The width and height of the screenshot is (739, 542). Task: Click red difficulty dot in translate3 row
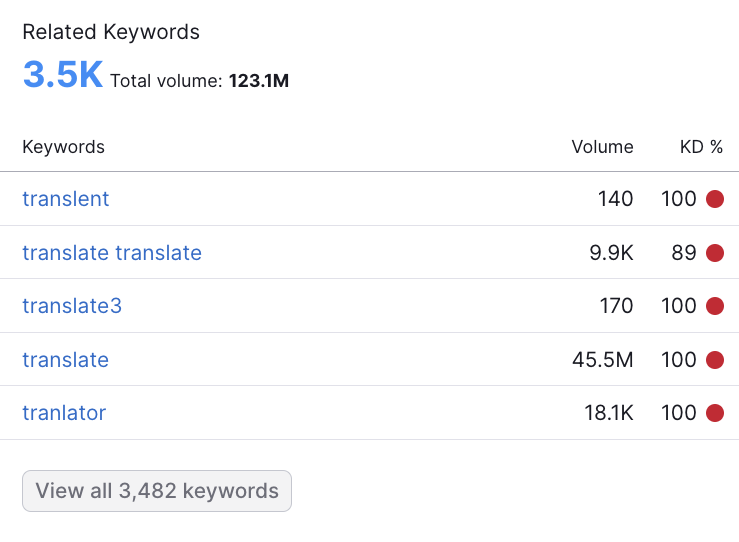point(715,306)
